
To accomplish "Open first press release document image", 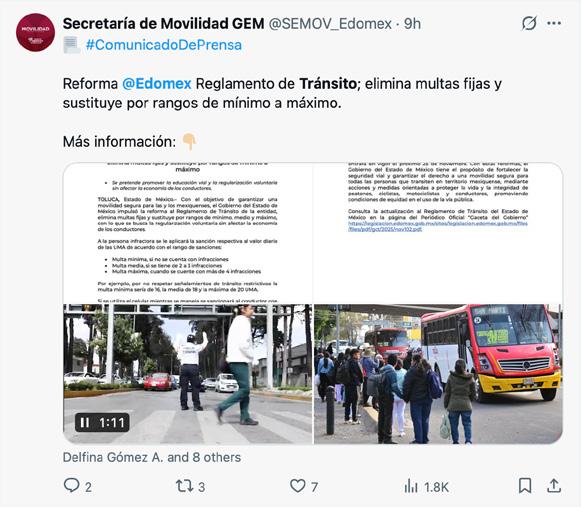I will (x=188, y=233).
